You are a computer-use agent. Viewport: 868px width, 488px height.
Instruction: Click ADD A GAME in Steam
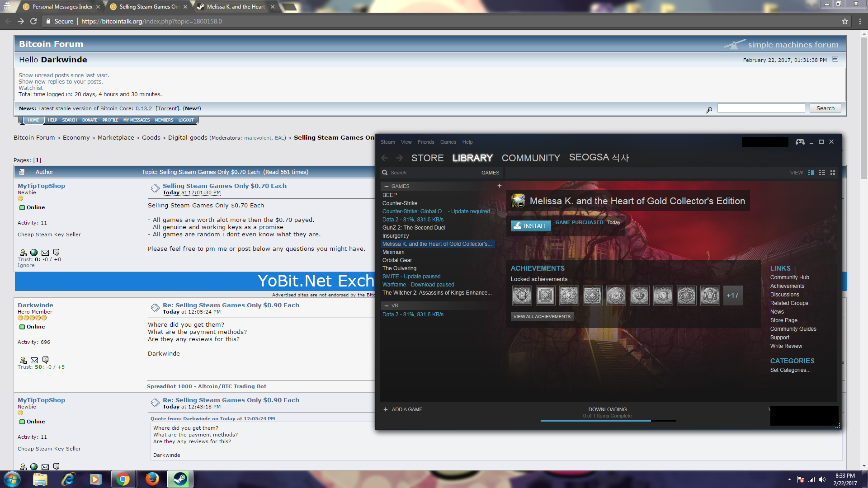coord(405,409)
